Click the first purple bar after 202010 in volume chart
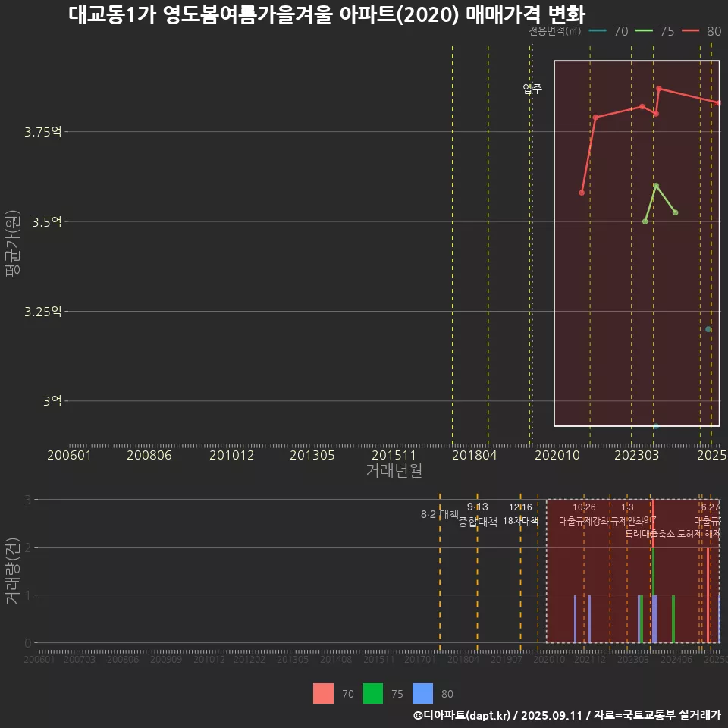This screenshot has height=728, width=728. tap(576, 619)
